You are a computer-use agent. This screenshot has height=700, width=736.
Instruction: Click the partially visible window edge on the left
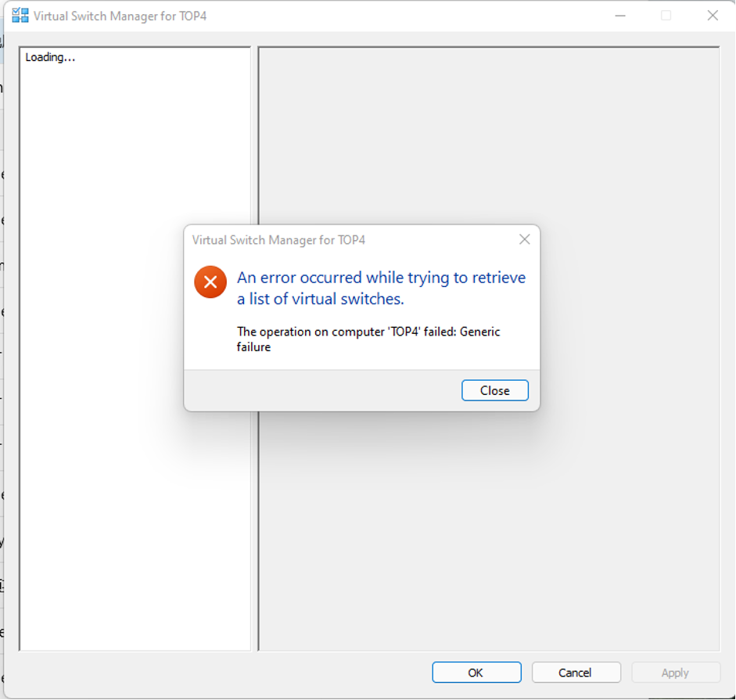click(x=3, y=313)
